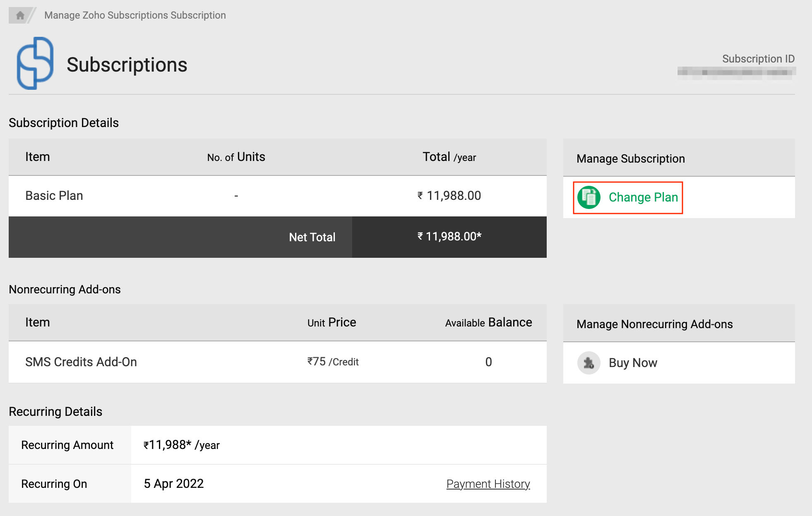812x516 pixels.
Task: Click the blurred Subscription ID value
Action: pyautogui.click(x=736, y=73)
